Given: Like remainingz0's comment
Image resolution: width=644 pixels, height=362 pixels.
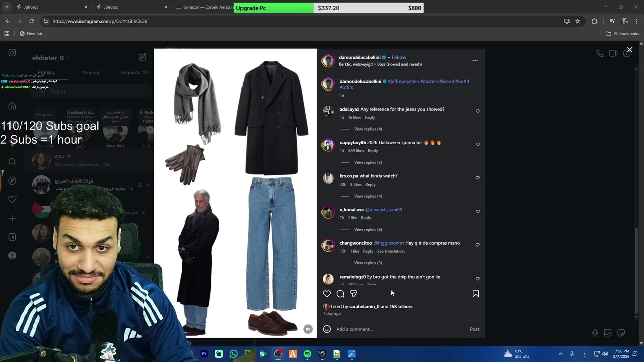Looking at the screenshot, I should click(x=478, y=279).
